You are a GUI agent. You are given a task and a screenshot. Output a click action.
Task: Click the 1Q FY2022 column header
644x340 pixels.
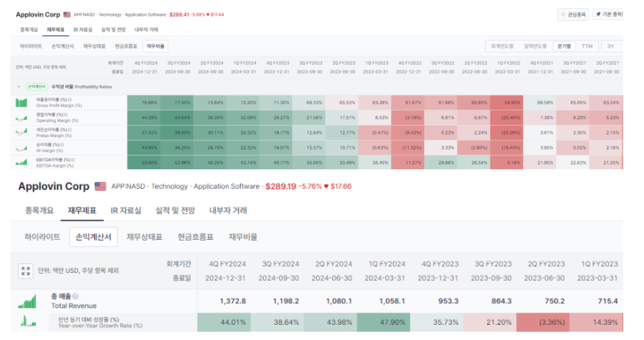pyautogui.click(x=508, y=63)
